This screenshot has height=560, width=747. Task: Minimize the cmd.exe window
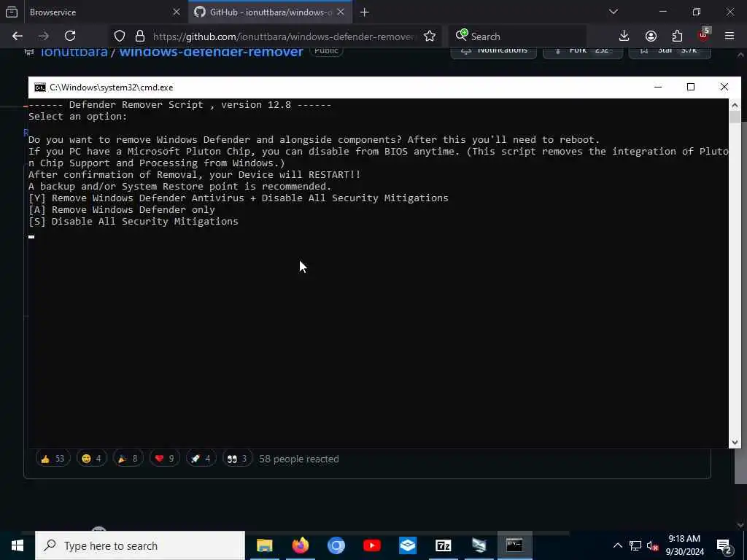658,87
